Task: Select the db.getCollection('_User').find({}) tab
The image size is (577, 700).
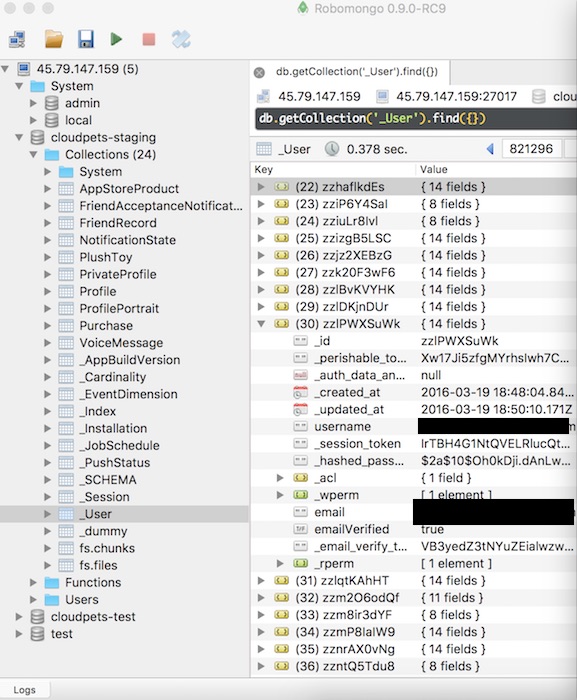Action: point(356,71)
